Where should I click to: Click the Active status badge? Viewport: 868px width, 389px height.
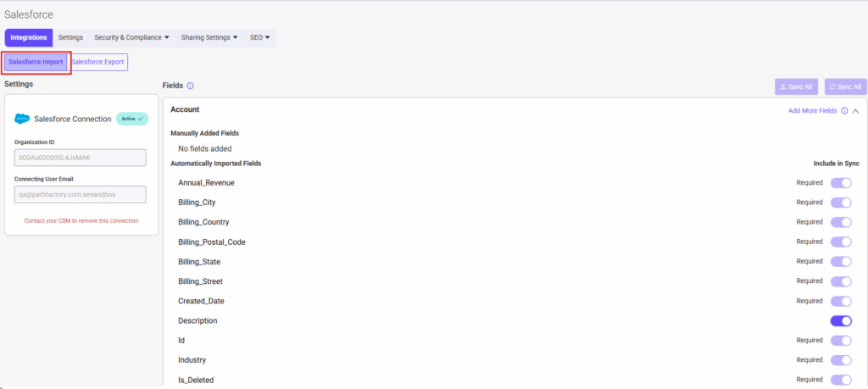pyautogui.click(x=132, y=119)
